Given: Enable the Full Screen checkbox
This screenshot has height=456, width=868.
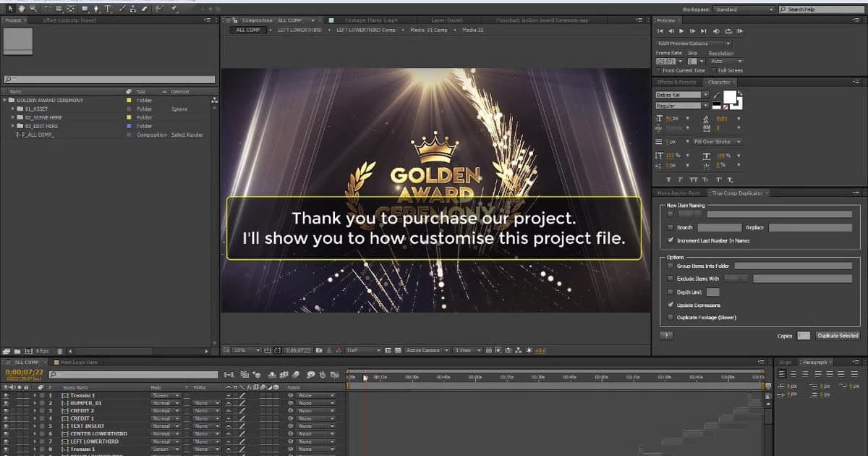Looking at the screenshot, I should (x=714, y=70).
